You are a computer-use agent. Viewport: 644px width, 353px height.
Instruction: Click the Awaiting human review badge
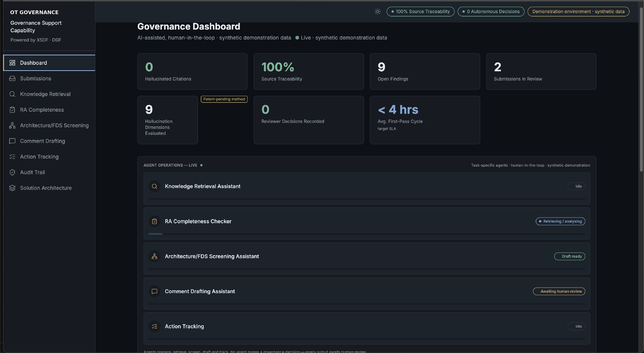point(559,291)
